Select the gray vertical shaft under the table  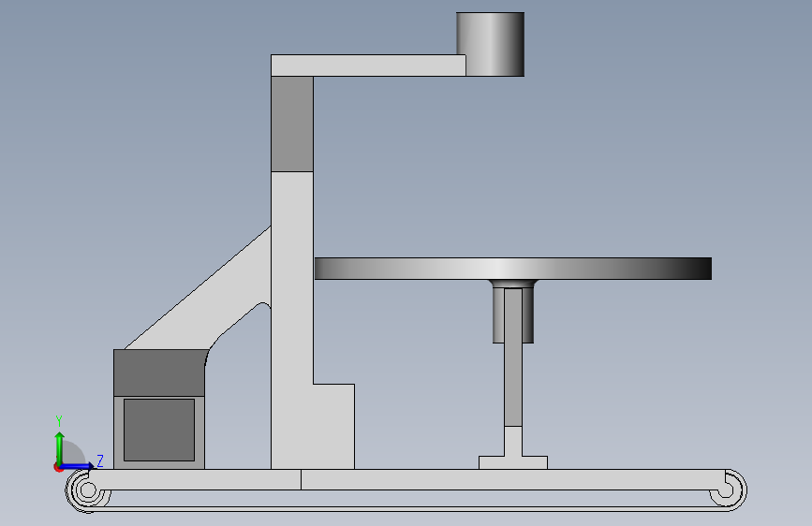[x=513, y=358]
